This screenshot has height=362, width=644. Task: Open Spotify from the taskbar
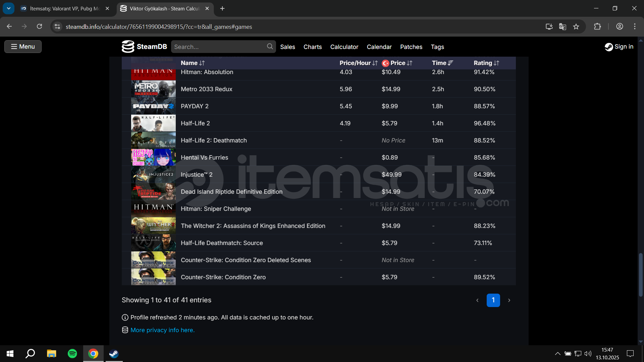tap(72, 354)
